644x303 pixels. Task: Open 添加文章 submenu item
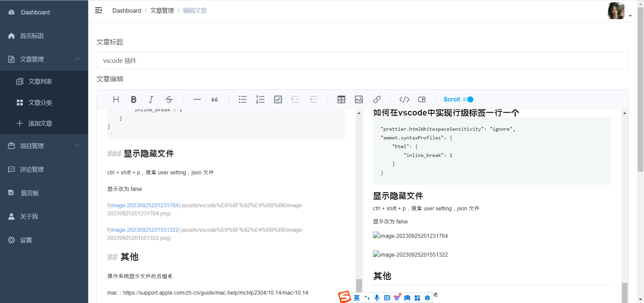44,123
